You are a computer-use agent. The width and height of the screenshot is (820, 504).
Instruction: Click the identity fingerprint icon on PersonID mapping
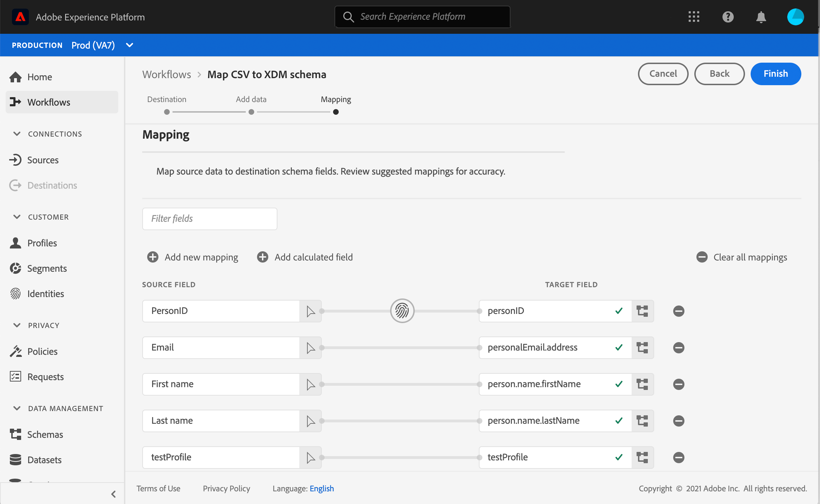(402, 311)
